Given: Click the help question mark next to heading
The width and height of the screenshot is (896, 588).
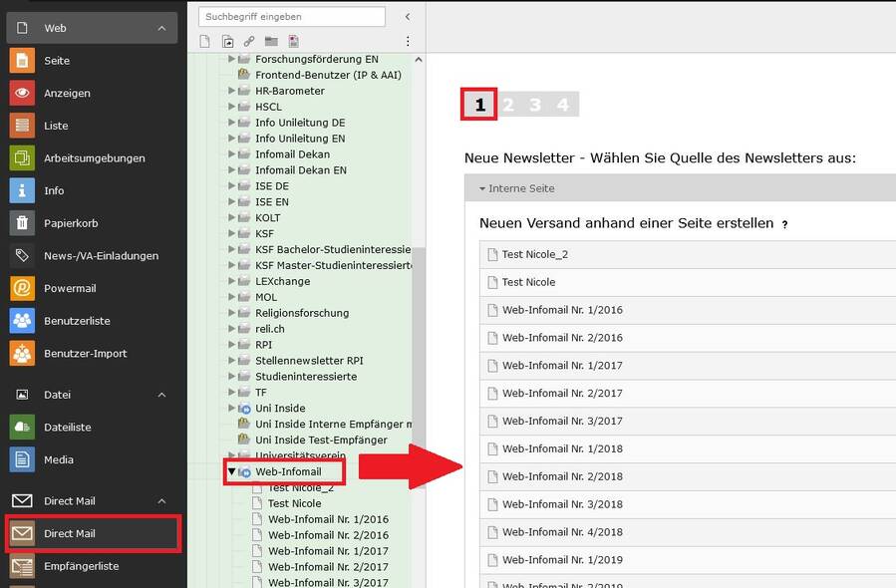Looking at the screenshot, I should tap(784, 224).
